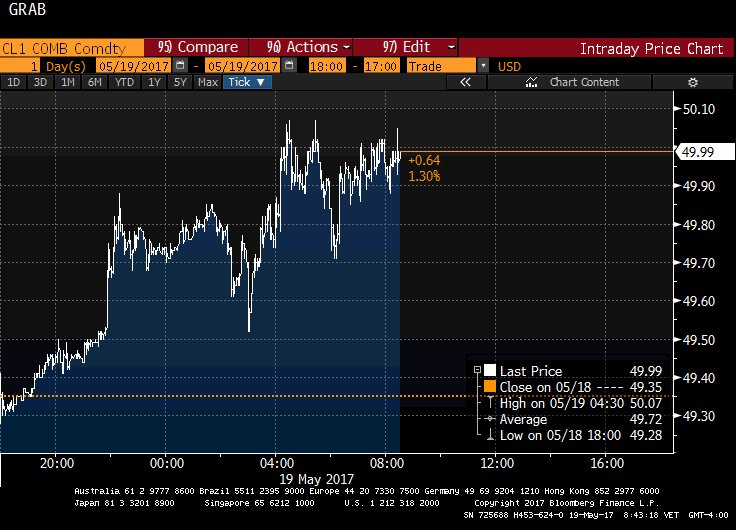Image resolution: width=736 pixels, height=530 pixels.
Task: Expand the Trade type dropdown
Action: 484,65
